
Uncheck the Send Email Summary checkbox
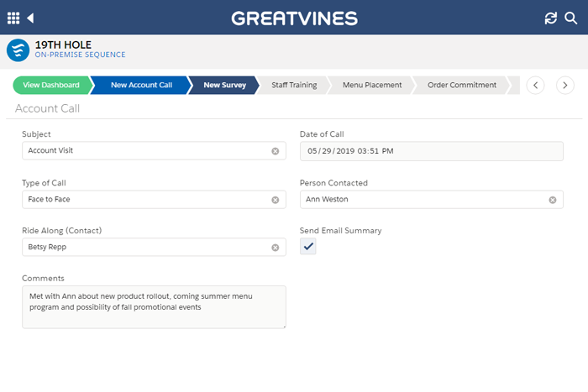coord(308,246)
